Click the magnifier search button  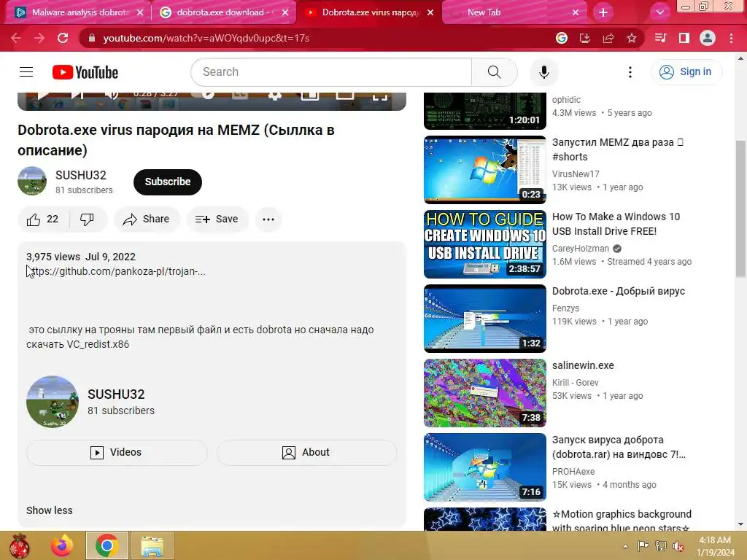494,72
